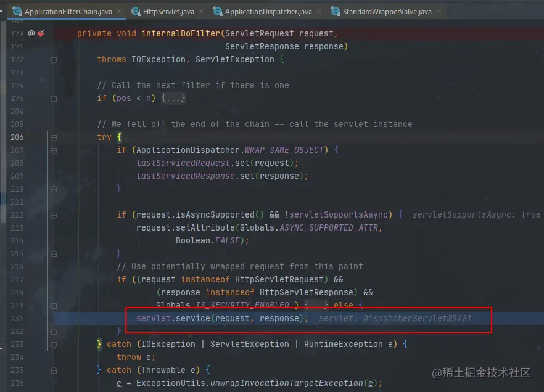
Task: Click the internalDoFilter method name
Action: (180, 33)
